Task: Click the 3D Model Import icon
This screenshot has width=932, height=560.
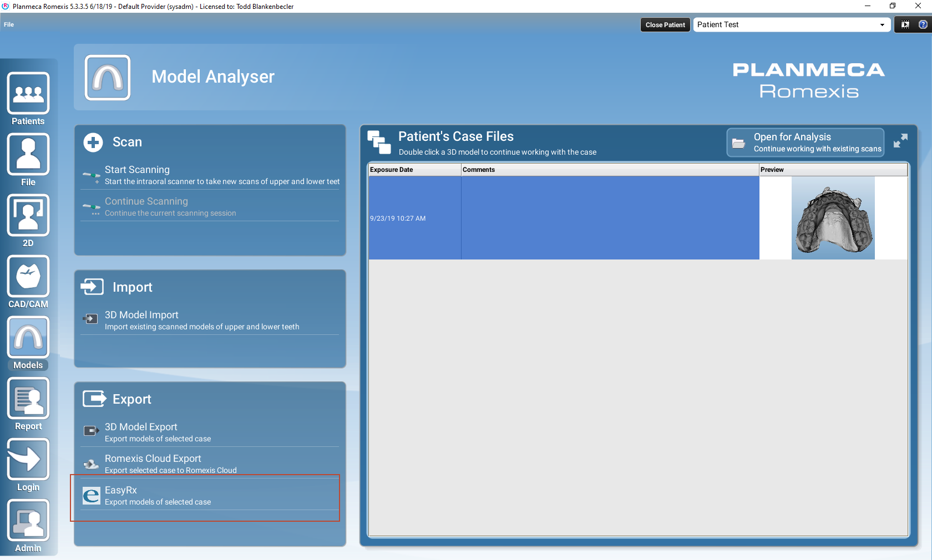Action: tap(90, 319)
